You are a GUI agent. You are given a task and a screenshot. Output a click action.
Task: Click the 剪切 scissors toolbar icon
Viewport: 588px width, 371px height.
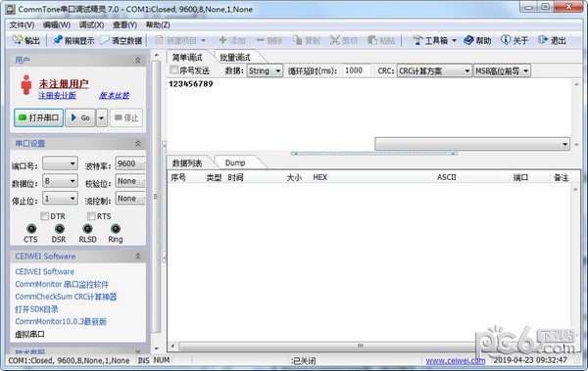click(x=334, y=40)
